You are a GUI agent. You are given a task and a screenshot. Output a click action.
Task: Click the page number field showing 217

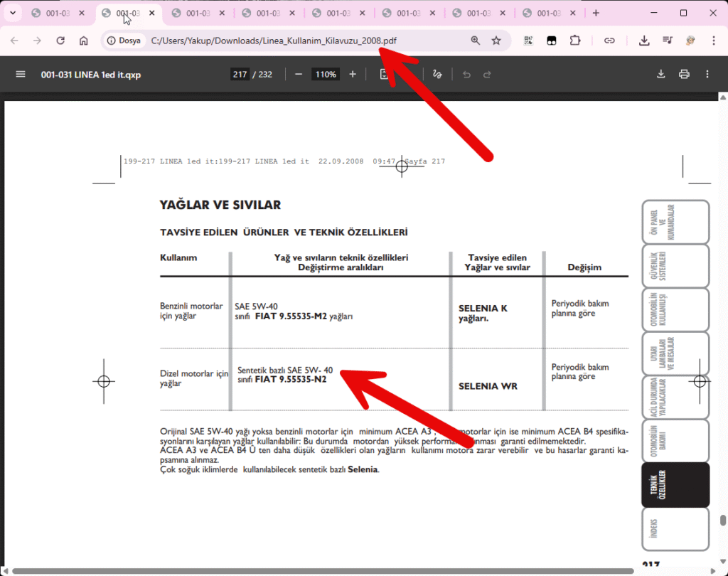tap(239, 74)
